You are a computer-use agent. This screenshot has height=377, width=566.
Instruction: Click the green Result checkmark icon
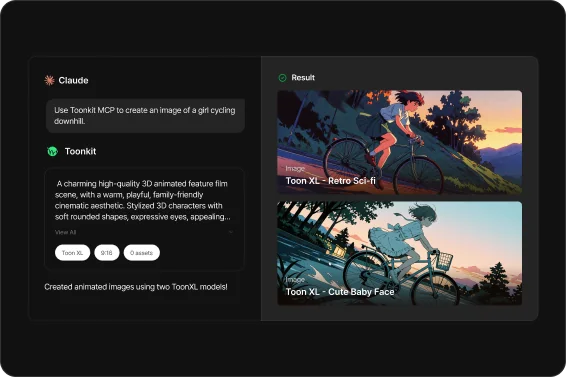point(282,78)
